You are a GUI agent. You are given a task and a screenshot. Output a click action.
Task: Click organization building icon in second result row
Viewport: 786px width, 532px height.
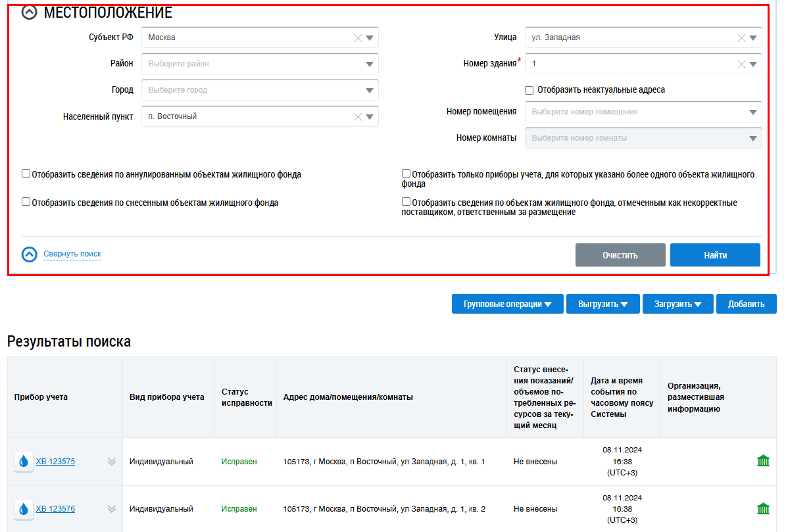pos(763,508)
